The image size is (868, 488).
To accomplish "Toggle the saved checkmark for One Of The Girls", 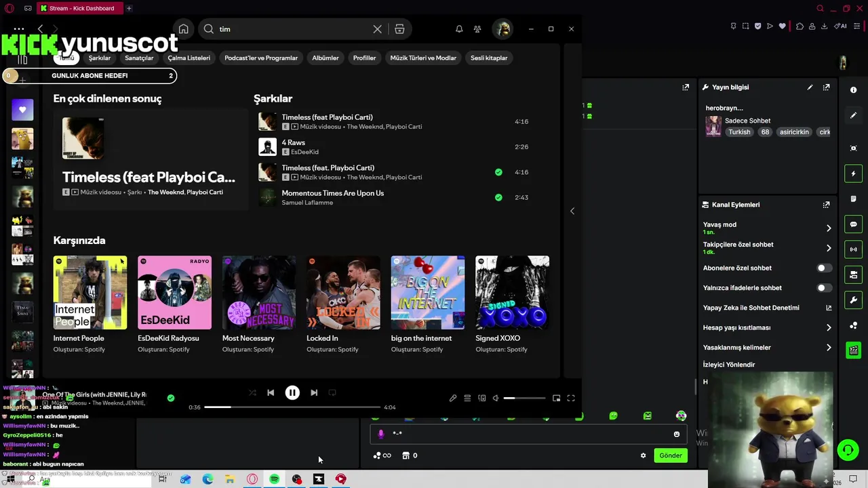I will 171,398.
